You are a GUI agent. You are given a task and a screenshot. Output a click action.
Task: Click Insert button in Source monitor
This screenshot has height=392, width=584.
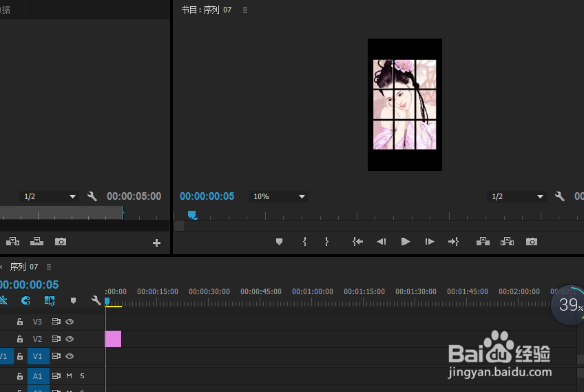click(x=12, y=241)
